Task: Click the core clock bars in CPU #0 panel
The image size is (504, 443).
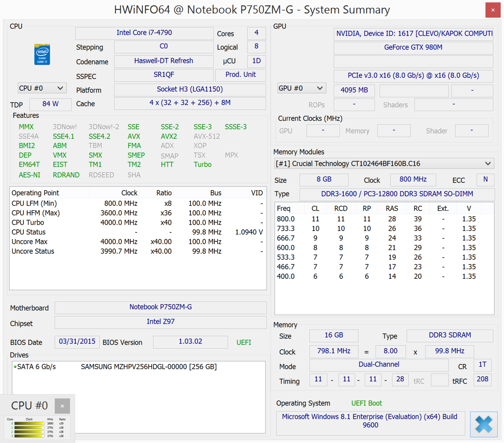Action: (x=29, y=430)
